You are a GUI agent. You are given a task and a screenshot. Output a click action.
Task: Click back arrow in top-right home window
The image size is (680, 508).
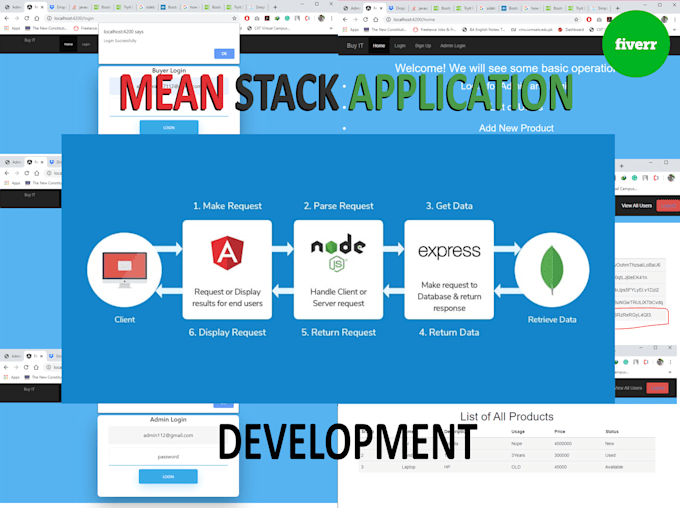click(x=345, y=20)
